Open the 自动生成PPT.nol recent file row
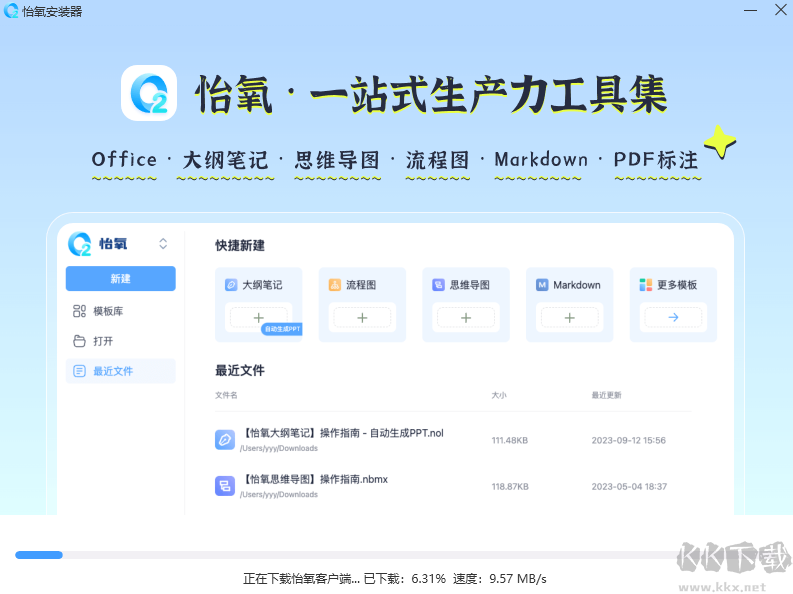 [x=342, y=438]
